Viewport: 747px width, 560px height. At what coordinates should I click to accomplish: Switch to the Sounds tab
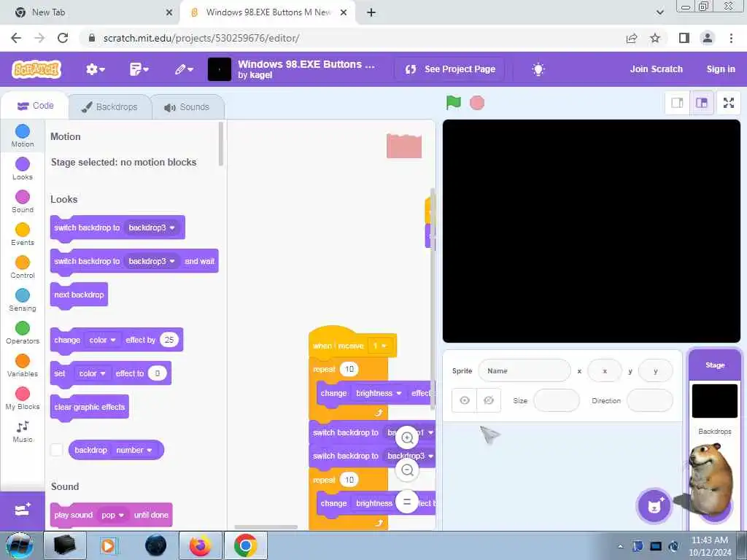(x=187, y=106)
